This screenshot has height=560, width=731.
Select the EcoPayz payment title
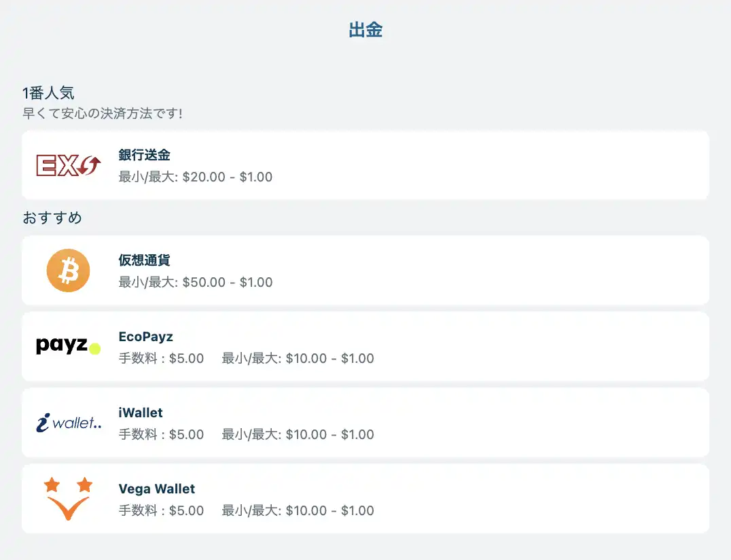[x=145, y=336]
